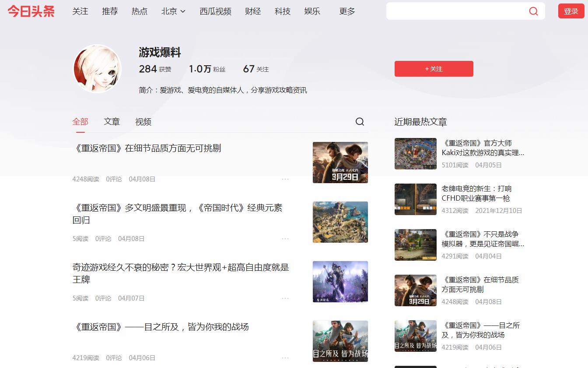The width and height of the screenshot is (588, 368).
Task: Click sidebar thumbnail for Kaki article
Action: coord(416,154)
